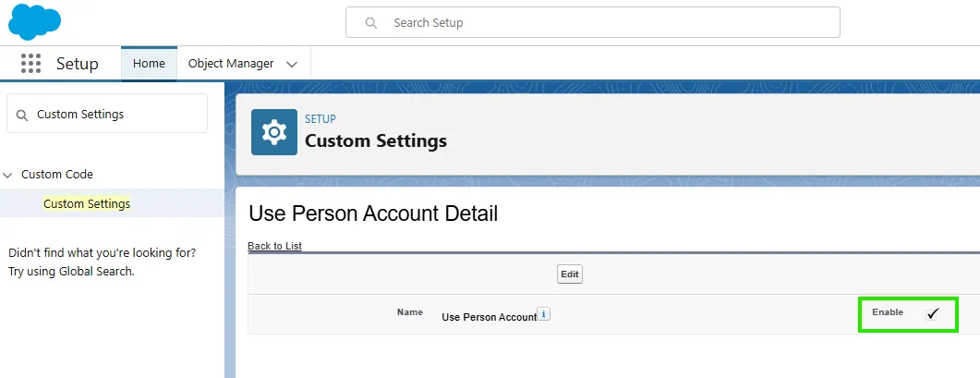Click the Use Person Account Detail heading
This screenshot has height=378, width=980.
pyautogui.click(x=373, y=214)
